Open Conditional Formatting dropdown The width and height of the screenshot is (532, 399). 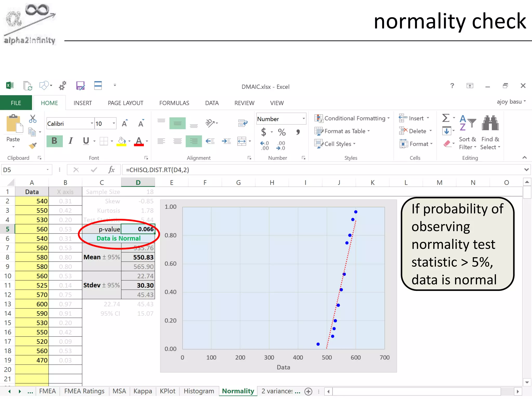[x=352, y=118]
